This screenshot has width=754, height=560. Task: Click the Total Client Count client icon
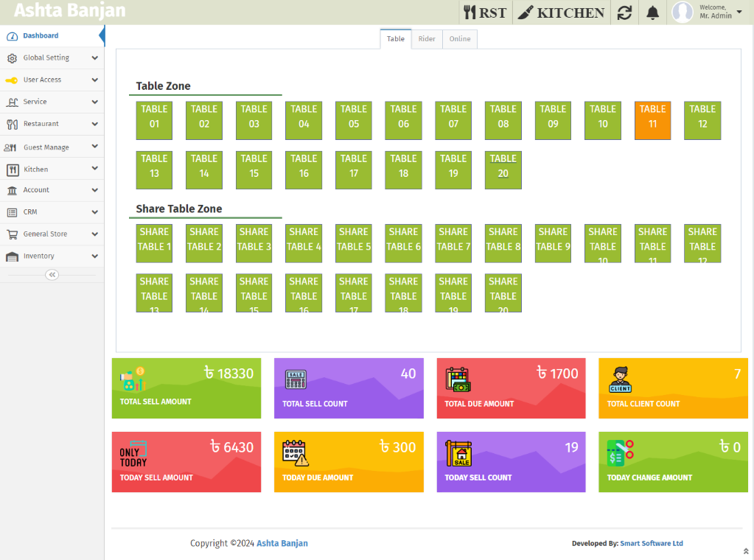(621, 379)
